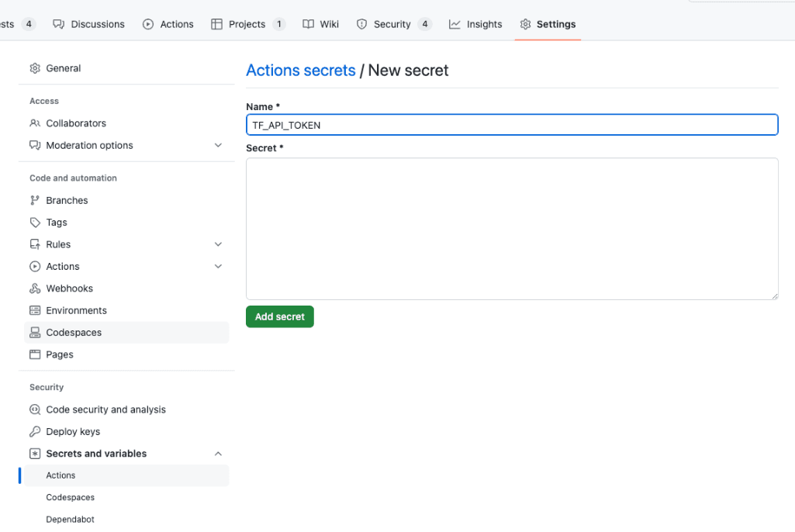Open the Security tab
795x532 pixels.
tap(393, 24)
